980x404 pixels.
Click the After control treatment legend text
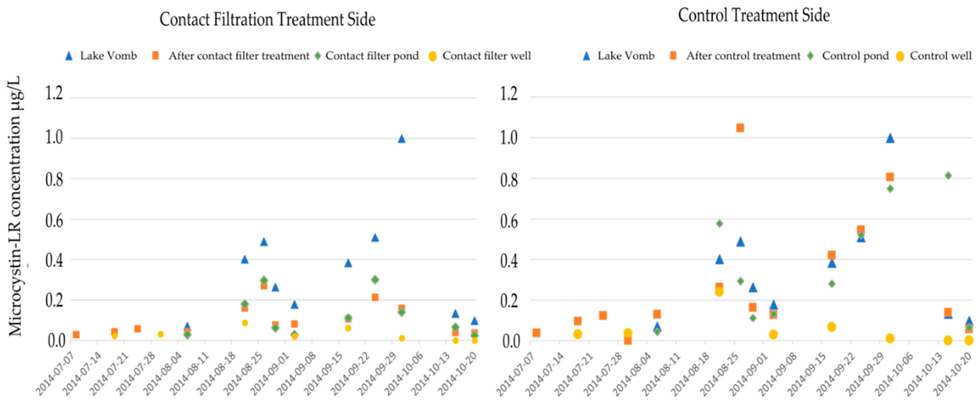(743, 56)
